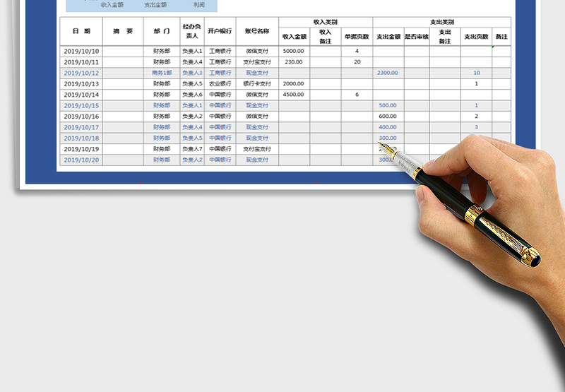Select the 利润 label in summary bar
Screen dimensions: 565x392
(x=199, y=5)
